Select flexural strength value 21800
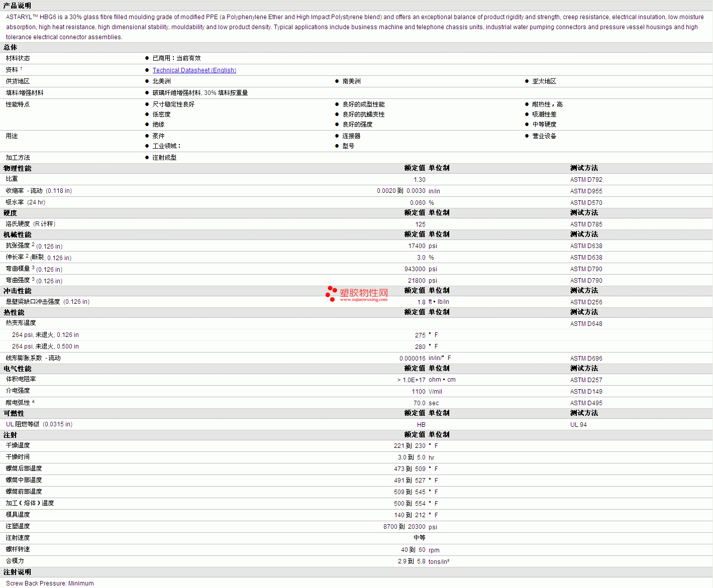The width and height of the screenshot is (713, 588). 417,281
